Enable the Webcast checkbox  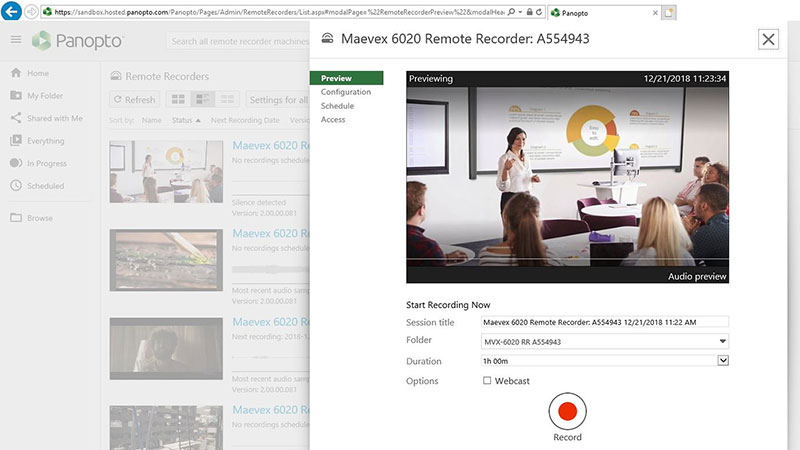487,381
